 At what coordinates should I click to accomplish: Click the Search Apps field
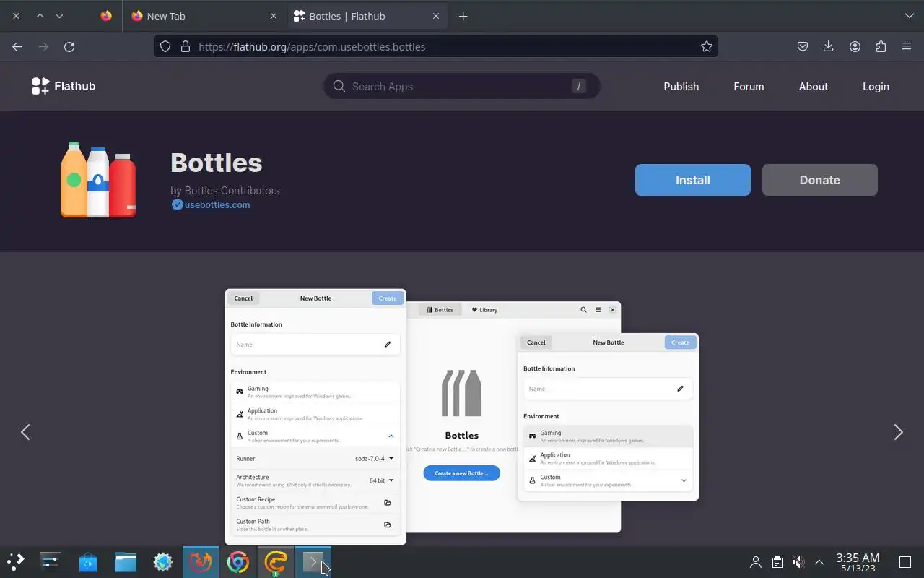[462, 86]
